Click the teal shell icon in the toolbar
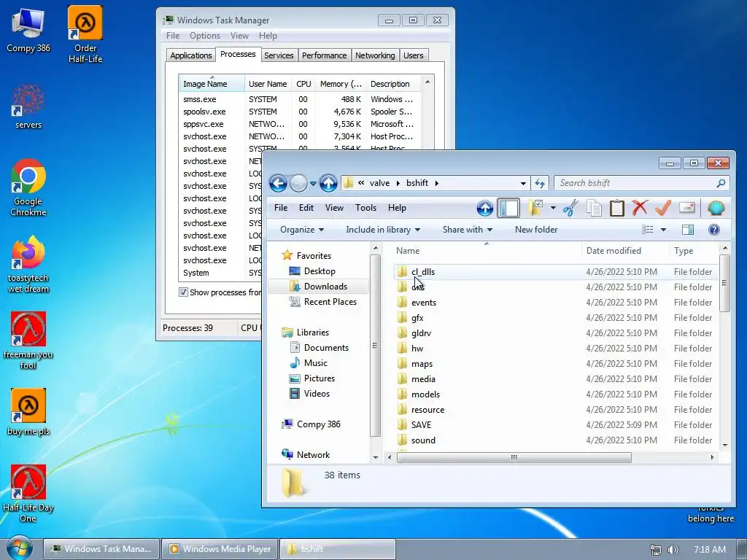Image resolution: width=747 pixels, height=560 pixels. click(716, 208)
